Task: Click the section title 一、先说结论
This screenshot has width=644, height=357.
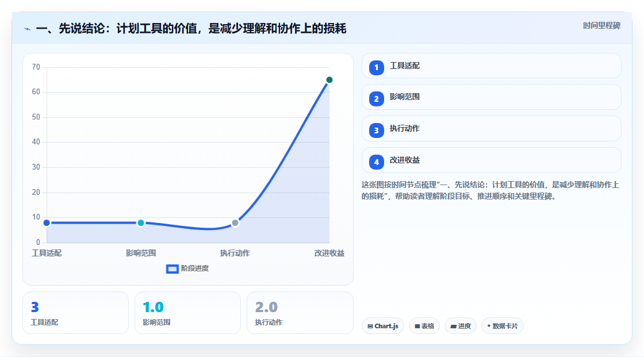Action: (x=191, y=29)
